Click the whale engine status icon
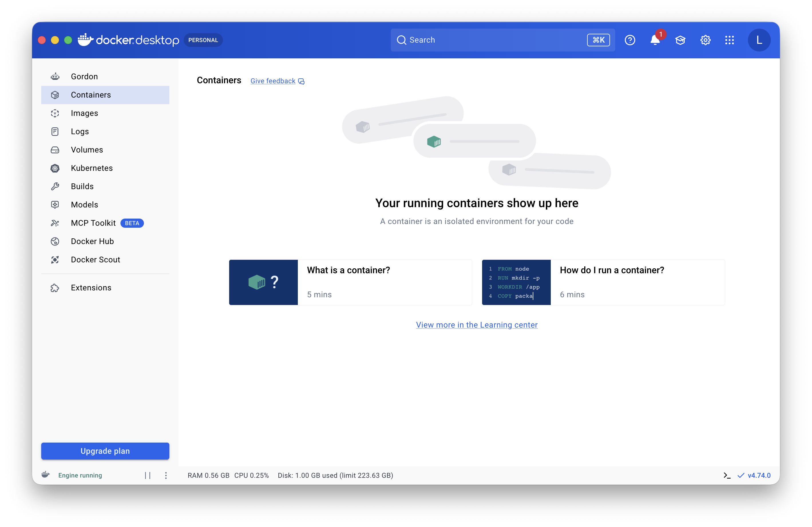This screenshot has width=812, height=527. 46,474
